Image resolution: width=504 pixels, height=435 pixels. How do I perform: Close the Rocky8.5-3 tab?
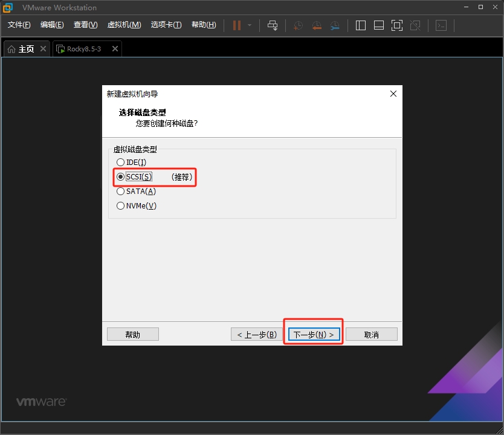coord(115,48)
